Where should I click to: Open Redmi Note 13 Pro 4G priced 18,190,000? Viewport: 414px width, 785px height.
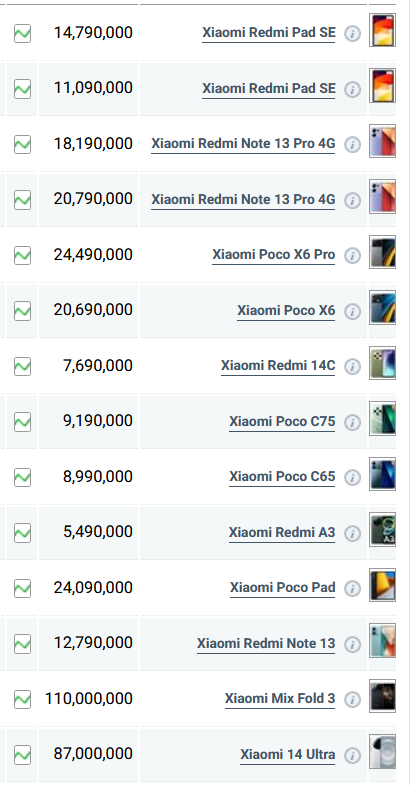[243, 144]
